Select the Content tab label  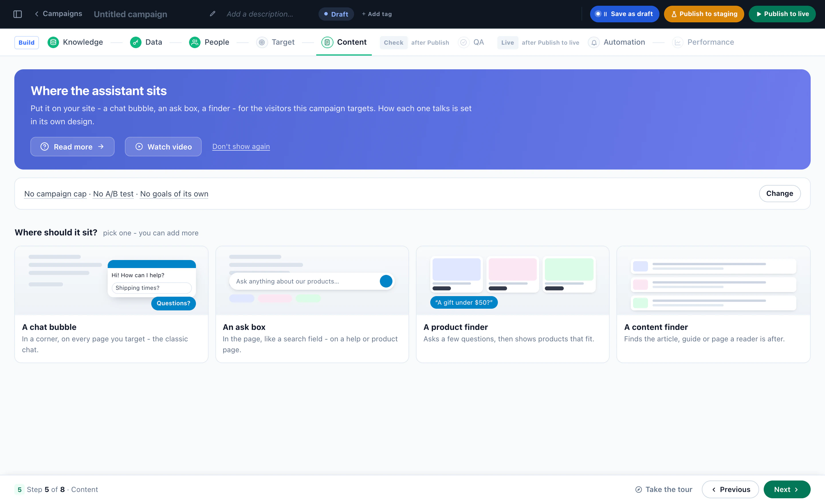pos(351,42)
